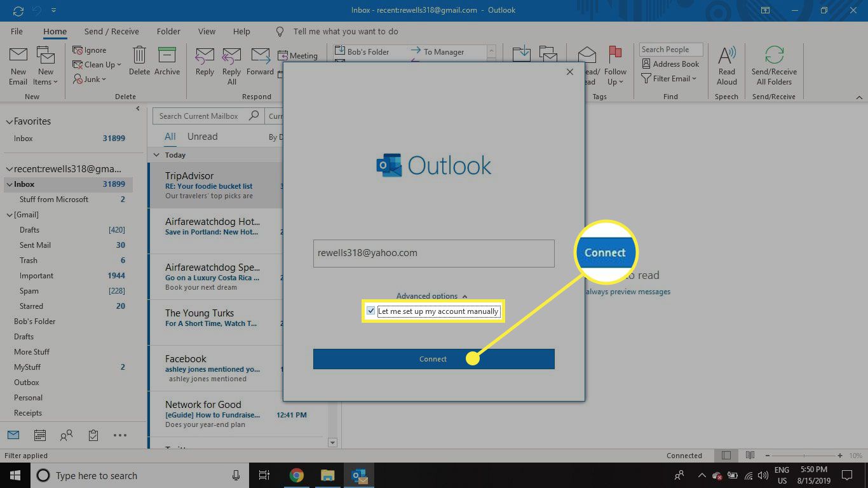Close the Outlook account dialog
This screenshot has width=868, height=488.
click(x=569, y=72)
